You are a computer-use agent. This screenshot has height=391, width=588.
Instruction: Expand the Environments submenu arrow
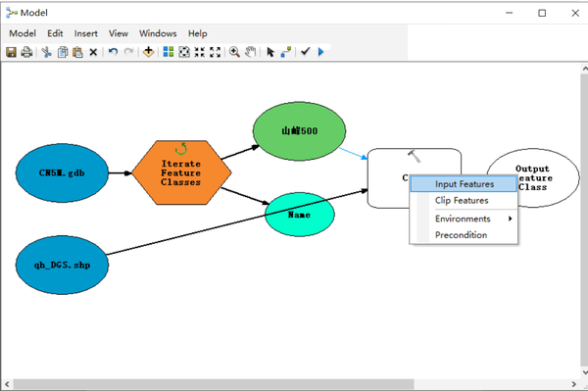[510, 219]
